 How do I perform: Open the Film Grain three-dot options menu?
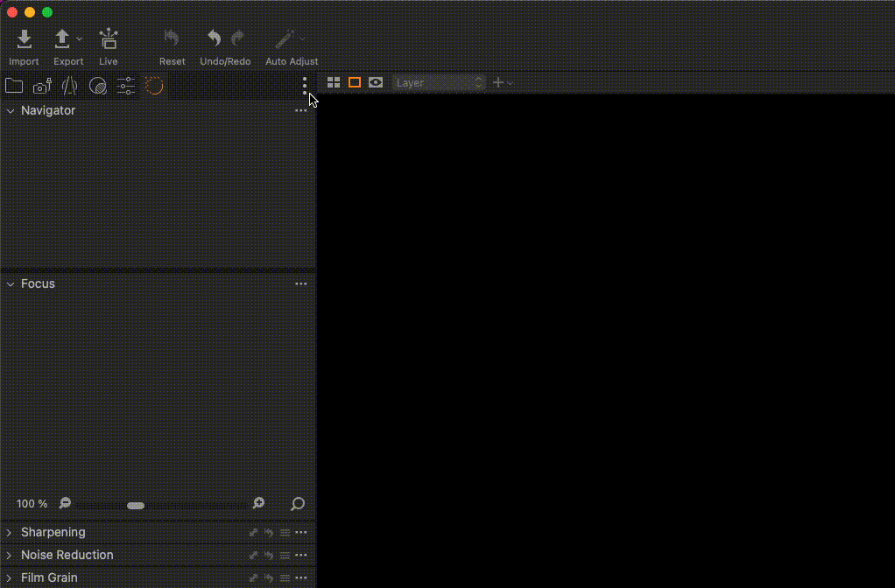coord(301,577)
